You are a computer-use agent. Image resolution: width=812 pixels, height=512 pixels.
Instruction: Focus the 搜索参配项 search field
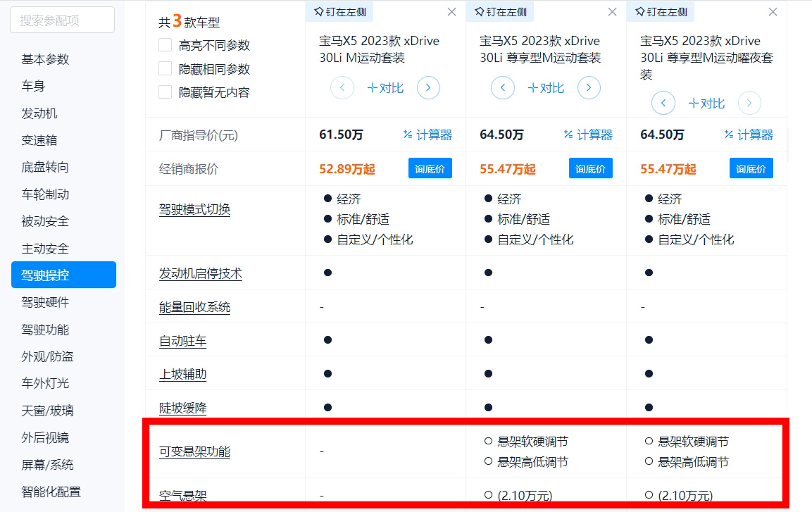coord(62,20)
